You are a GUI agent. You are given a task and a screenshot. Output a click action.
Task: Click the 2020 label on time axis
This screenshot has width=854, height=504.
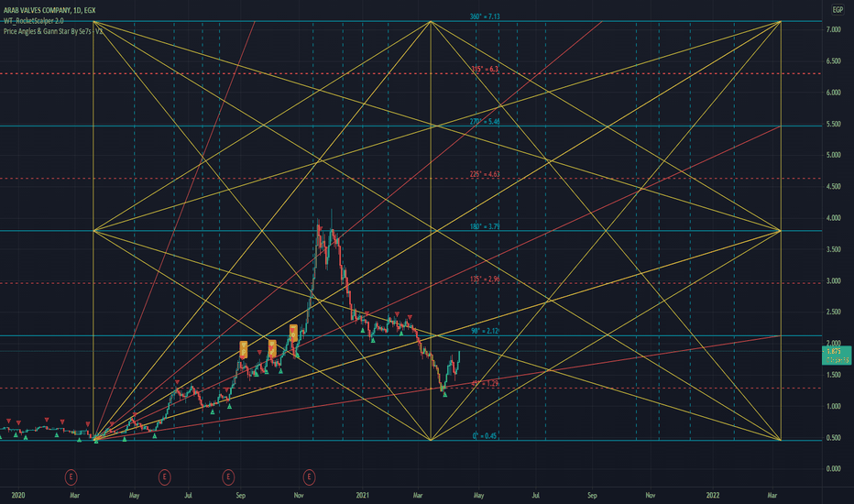coord(18,495)
